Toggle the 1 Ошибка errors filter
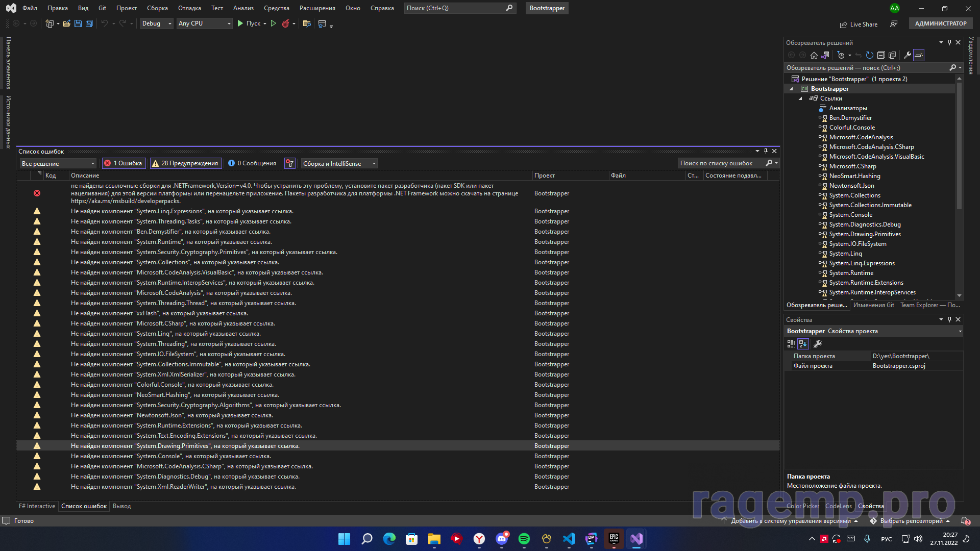This screenshot has height=551, width=980. tap(124, 163)
